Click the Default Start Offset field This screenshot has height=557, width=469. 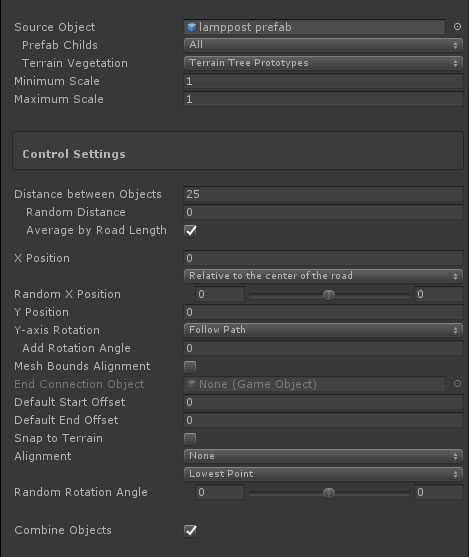(x=323, y=402)
